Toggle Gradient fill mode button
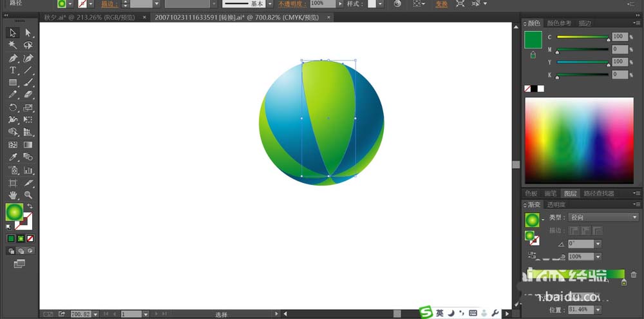 [21, 238]
